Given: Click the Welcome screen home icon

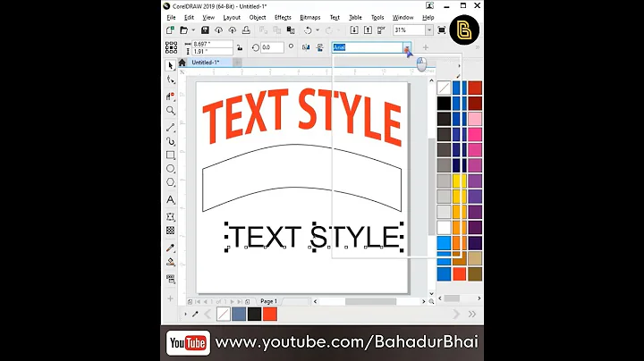Looking at the screenshot, I should pos(182,63).
